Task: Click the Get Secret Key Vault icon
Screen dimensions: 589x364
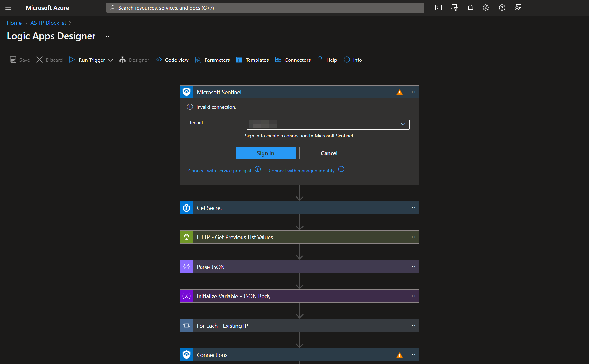Action: (x=186, y=208)
